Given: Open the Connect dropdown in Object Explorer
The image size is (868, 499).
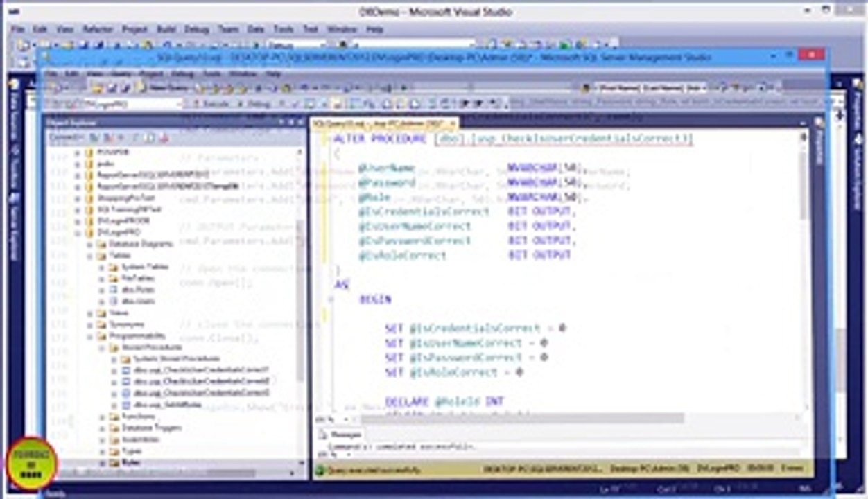Looking at the screenshot, I should click(66, 138).
